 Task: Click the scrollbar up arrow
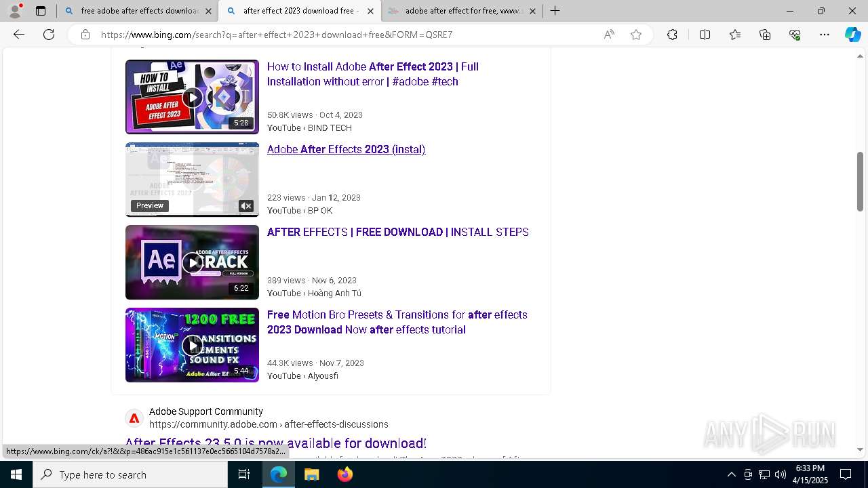pyautogui.click(x=860, y=56)
